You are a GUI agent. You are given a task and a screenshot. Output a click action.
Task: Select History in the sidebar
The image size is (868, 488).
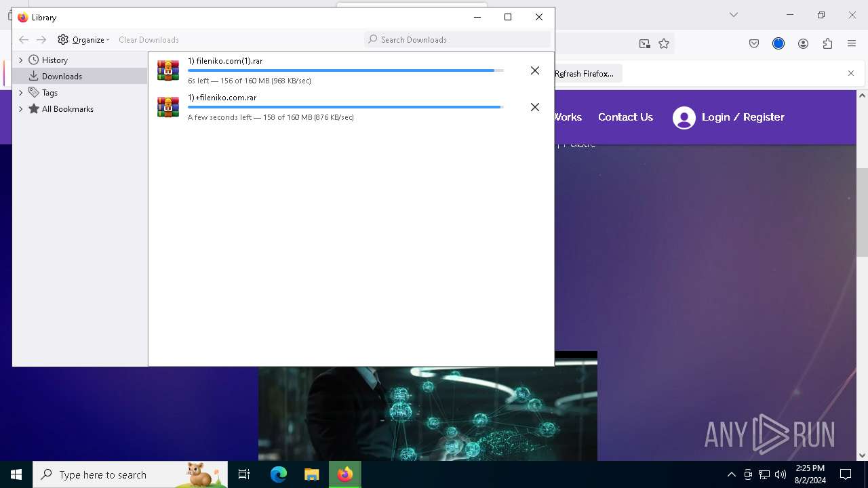[x=54, y=60]
